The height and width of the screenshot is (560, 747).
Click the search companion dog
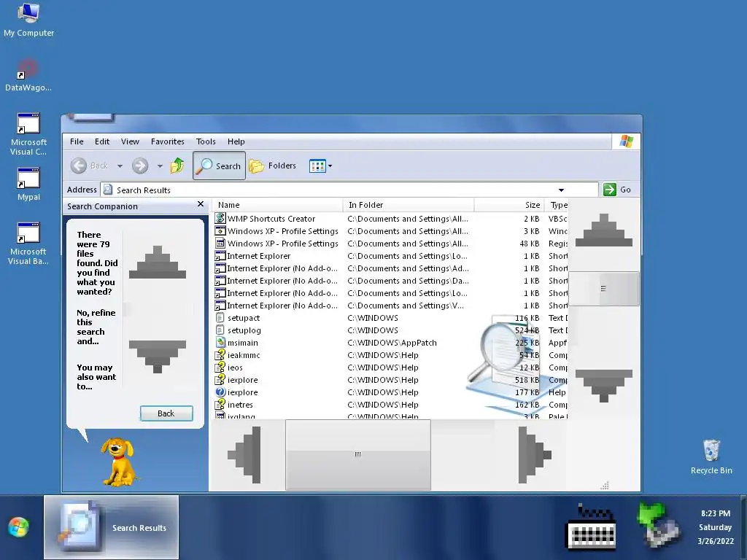click(x=118, y=462)
